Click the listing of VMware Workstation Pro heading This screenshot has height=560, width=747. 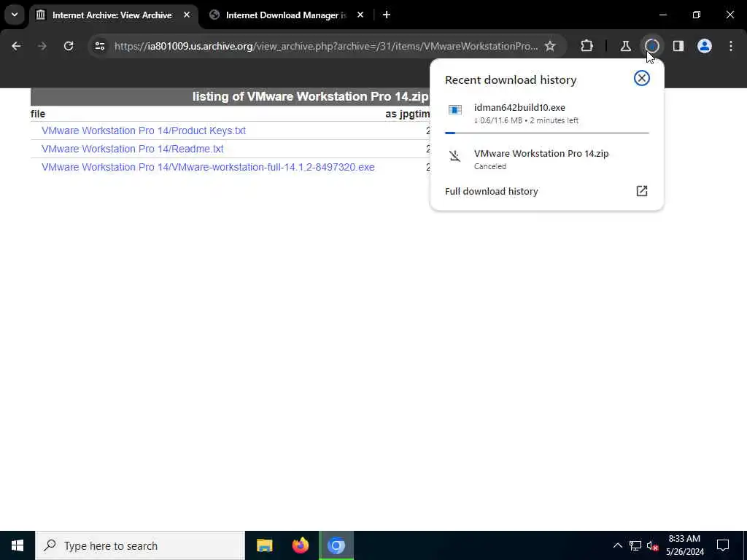(x=310, y=97)
